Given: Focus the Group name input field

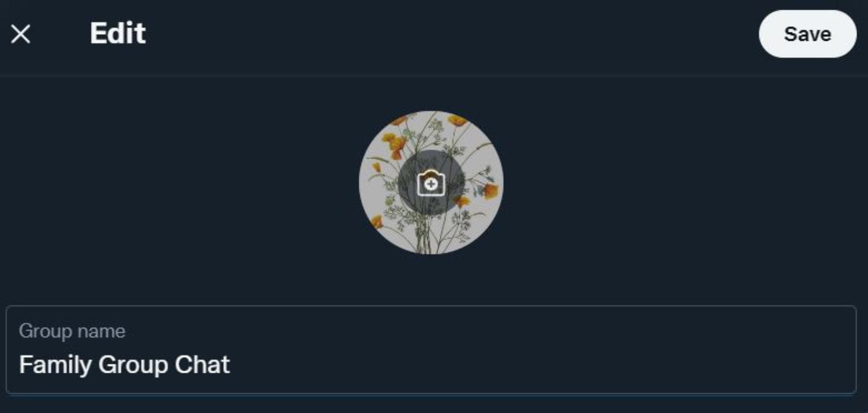Looking at the screenshot, I should pyautogui.click(x=431, y=350).
